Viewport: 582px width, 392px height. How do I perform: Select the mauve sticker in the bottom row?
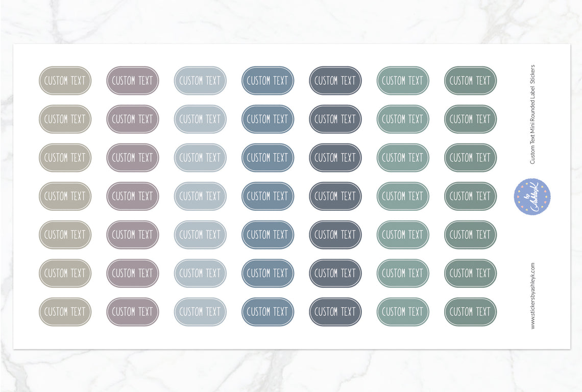coord(133,312)
